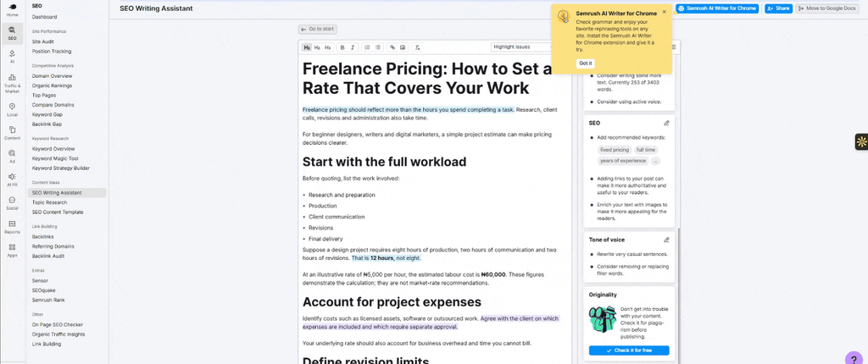Open Keyword Magic Tool in the sidebar

tap(55, 158)
